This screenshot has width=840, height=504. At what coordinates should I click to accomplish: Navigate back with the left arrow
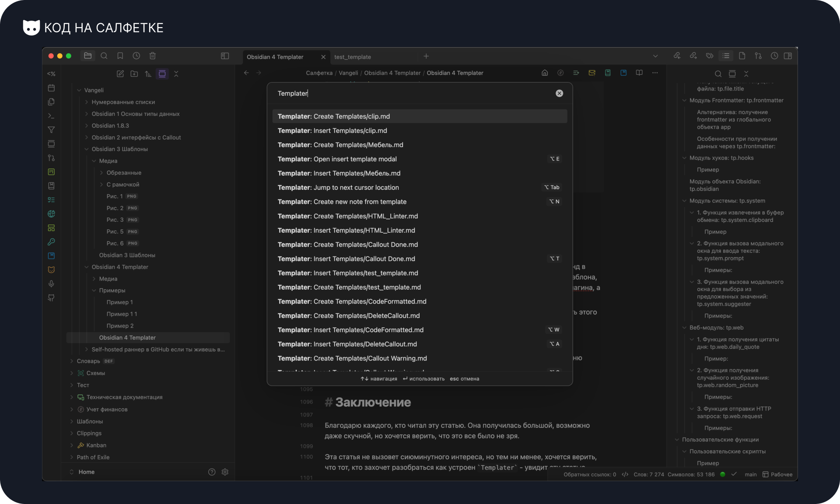[246, 73]
